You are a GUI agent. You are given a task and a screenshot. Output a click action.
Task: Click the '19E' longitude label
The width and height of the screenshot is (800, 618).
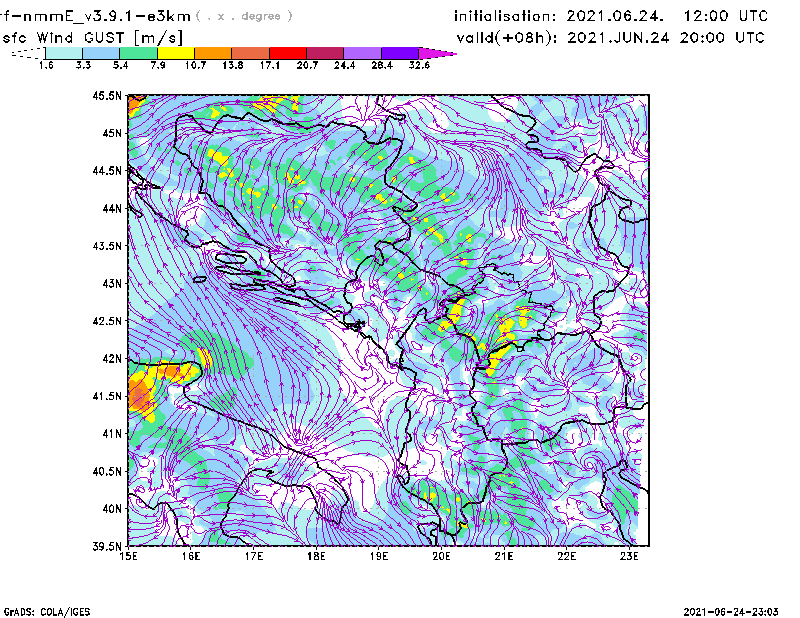pyautogui.click(x=379, y=556)
